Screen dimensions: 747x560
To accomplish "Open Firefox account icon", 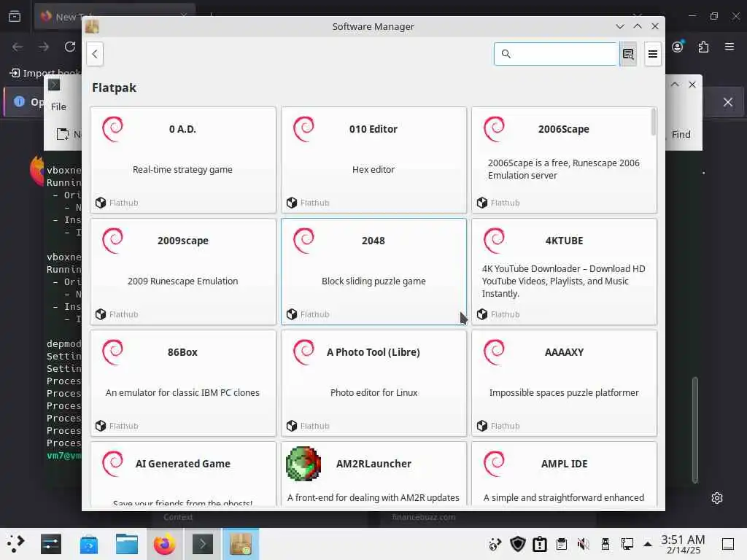I will coord(678,47).
